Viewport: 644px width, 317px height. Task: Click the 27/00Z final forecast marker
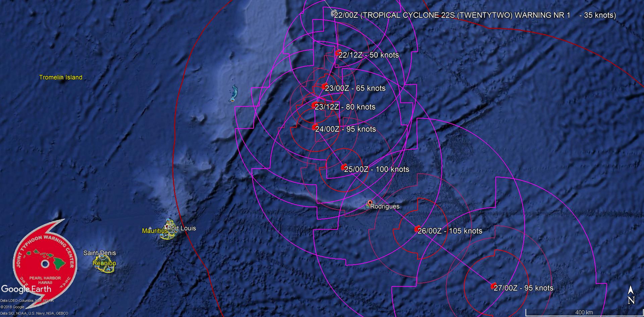click(x=493, y=286)
